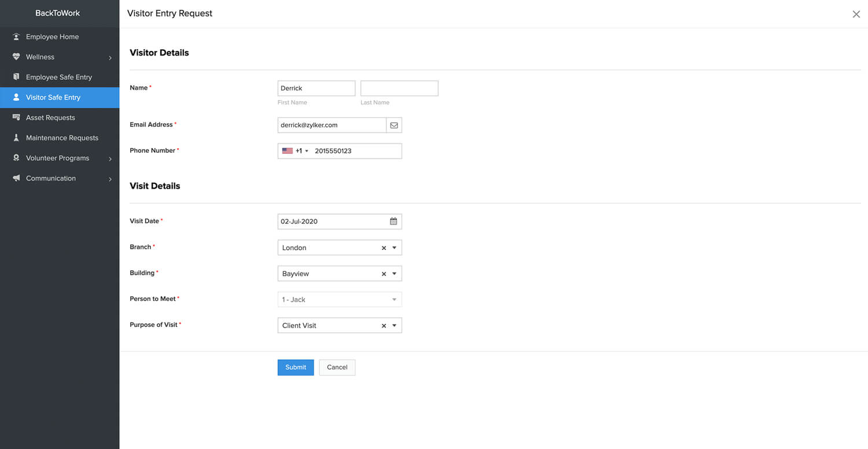The height and width of the screenshot is (449, 868).
Task: Open the Visit Date calendar picker icon
Action: (x=393, y=221)
